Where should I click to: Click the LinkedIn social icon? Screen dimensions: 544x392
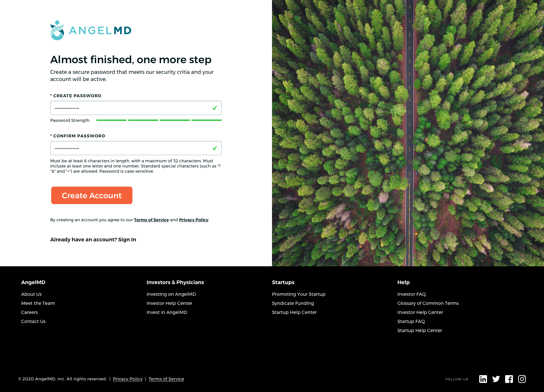[483, 379]
